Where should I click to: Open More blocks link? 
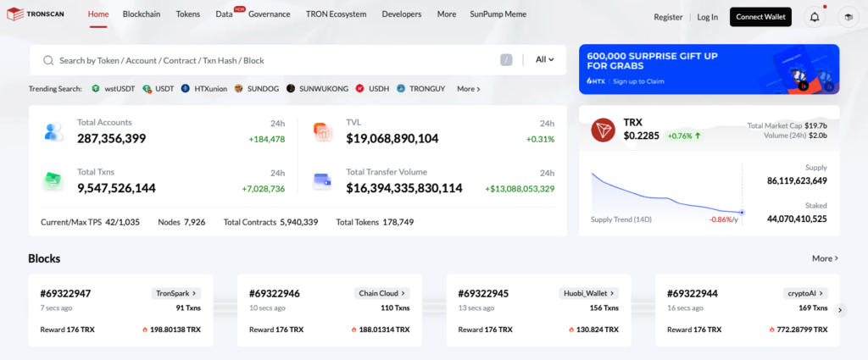825,258
